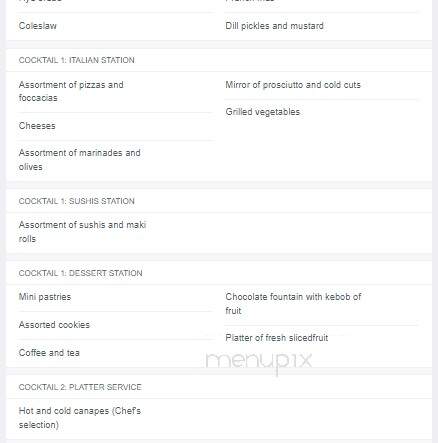The image size is (438, 443).
Task: Click the Cheeses menu entry
Action: 37,126
